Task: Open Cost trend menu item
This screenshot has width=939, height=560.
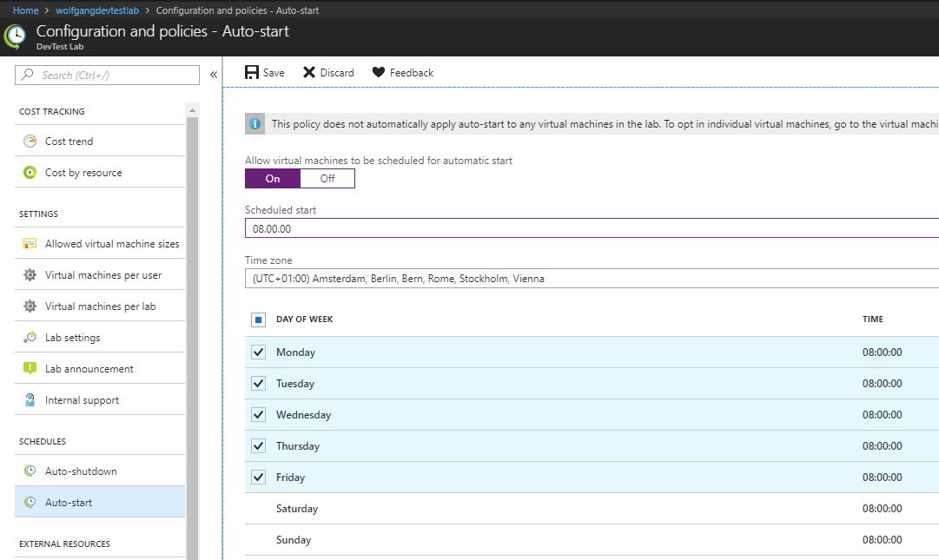Action: click(100, 142)
